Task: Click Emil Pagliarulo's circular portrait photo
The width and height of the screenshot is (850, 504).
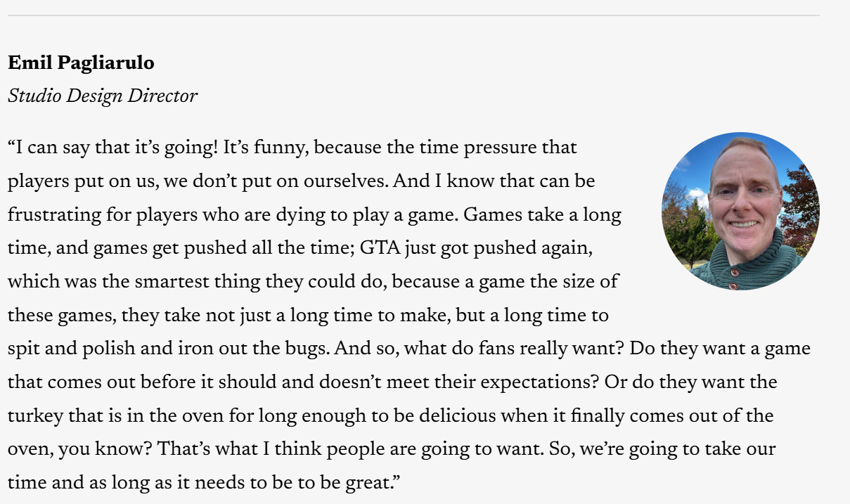Action: pos(740,211)
